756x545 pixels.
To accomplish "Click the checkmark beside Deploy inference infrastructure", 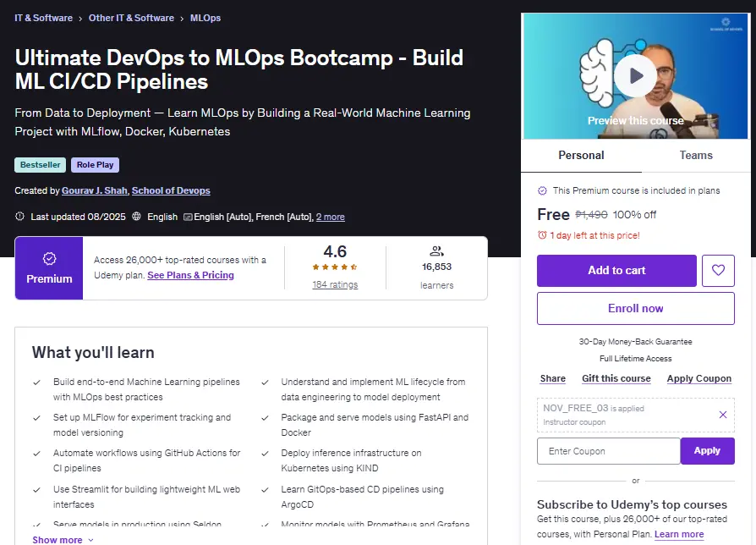I will [265, 454].
